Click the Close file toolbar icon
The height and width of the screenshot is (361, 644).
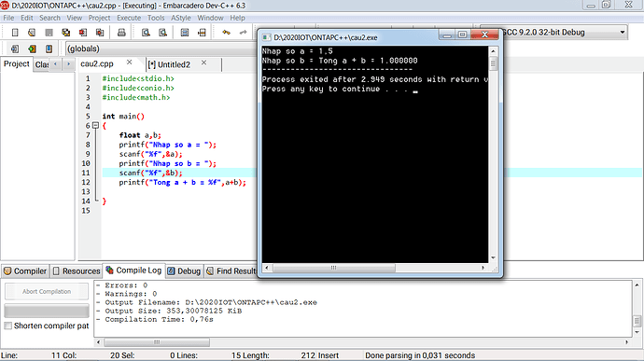click(83, 33)
